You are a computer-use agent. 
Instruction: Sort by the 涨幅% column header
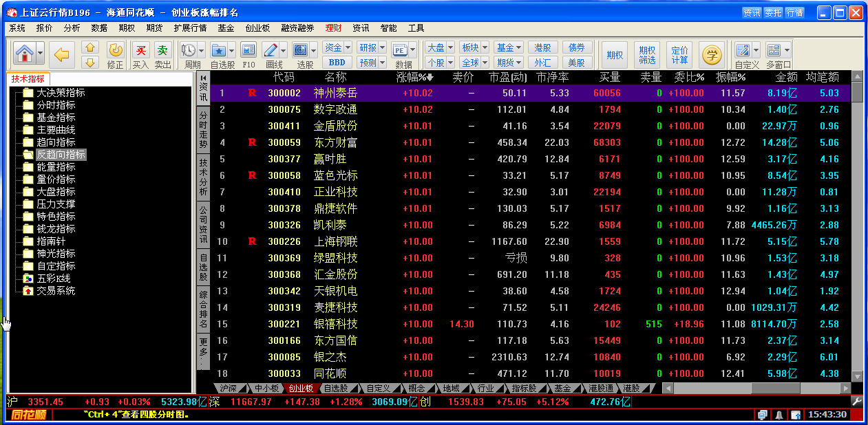[x=415, y=77]
